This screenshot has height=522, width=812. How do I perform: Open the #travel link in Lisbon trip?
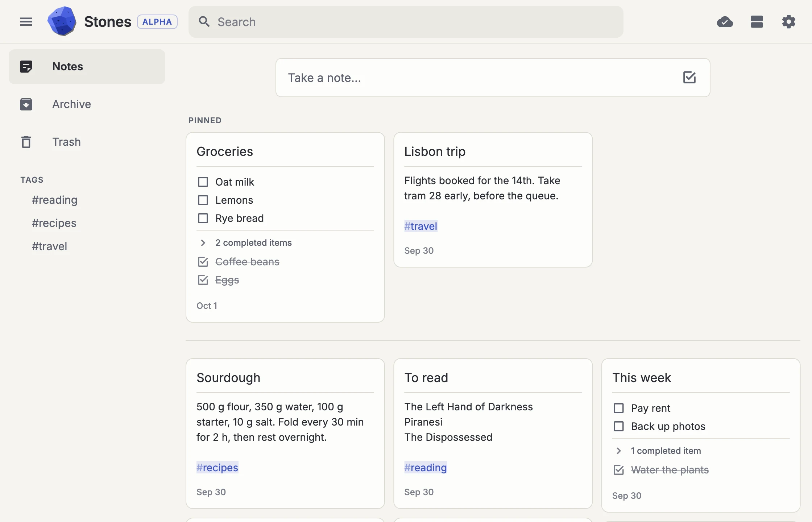[421, 226]
